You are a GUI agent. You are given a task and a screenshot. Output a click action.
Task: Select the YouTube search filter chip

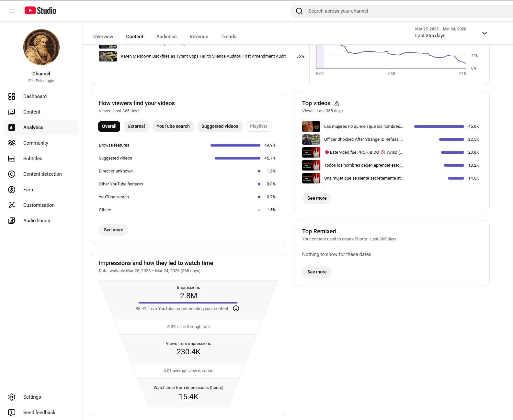[x=173, y=126]
